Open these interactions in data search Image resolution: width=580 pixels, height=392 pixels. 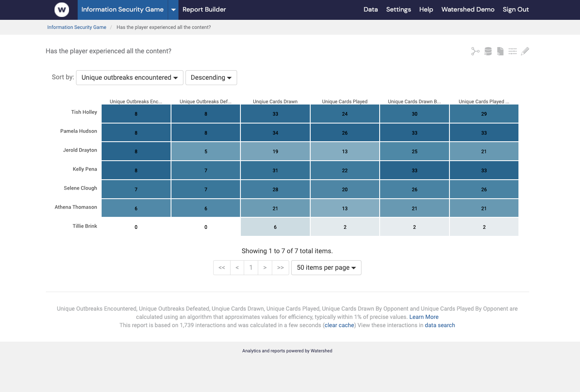tap(440, 325)
